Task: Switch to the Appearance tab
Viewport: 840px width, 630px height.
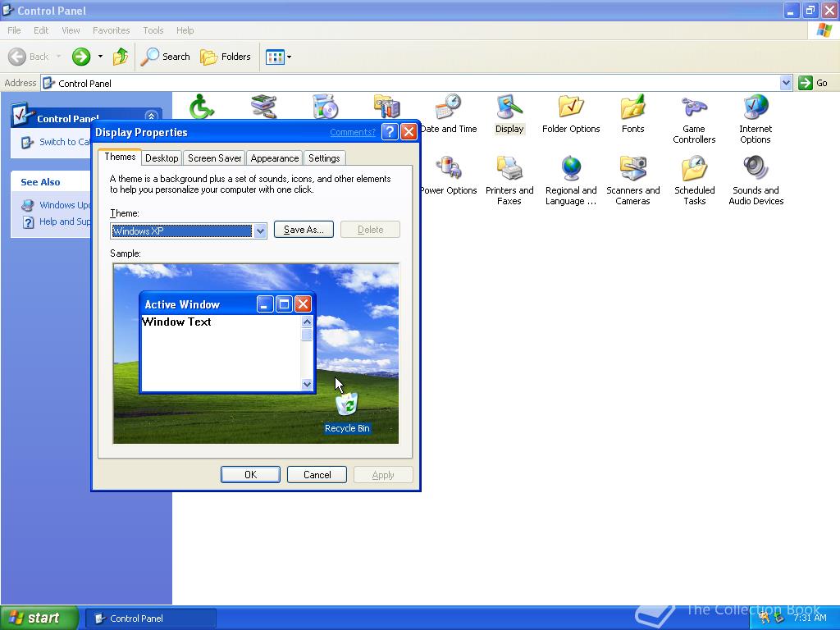Action: 274,158
